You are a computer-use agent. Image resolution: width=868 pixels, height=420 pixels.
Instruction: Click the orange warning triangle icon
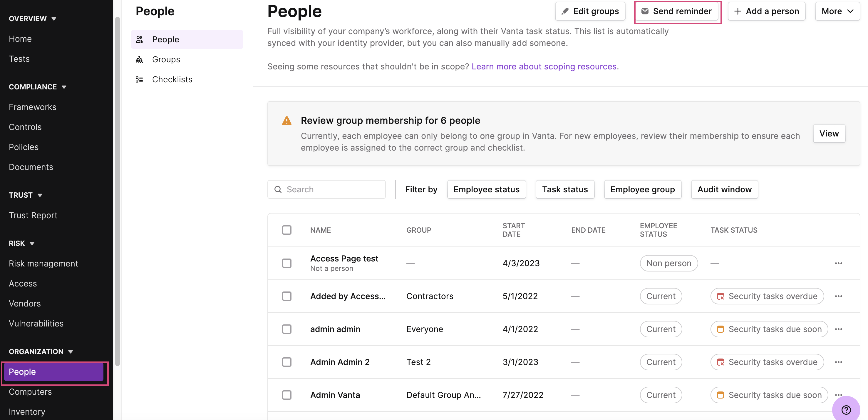[287, 121]
